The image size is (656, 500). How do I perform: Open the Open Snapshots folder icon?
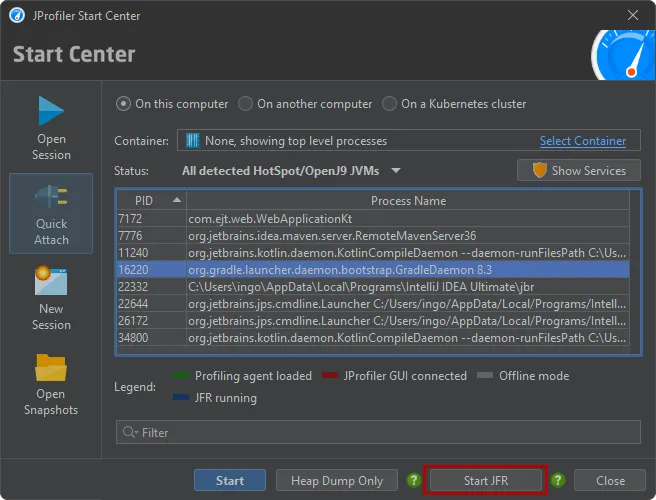(51, 368)
